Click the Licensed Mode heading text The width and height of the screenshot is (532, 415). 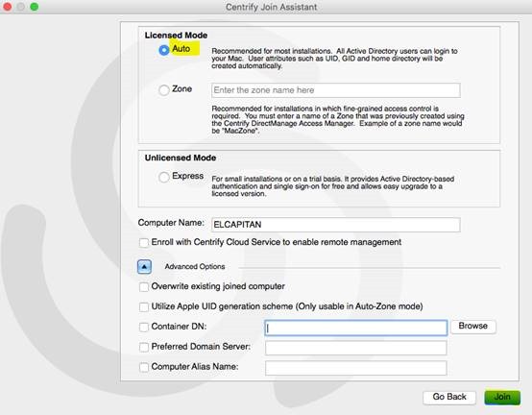pyautogui.click(x=176, y=36)
